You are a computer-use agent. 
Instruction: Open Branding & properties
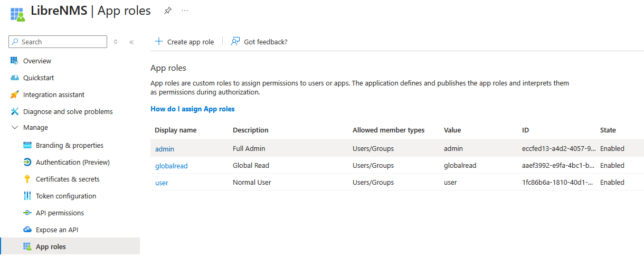(x=70, y=145)
